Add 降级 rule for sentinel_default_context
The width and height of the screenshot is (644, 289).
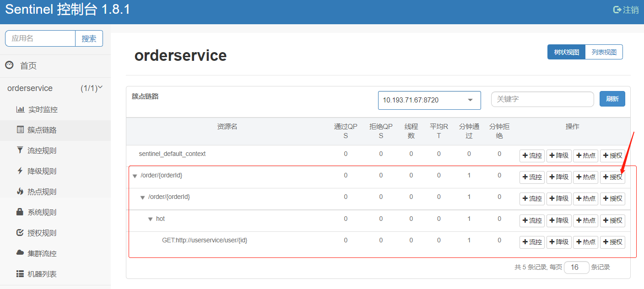[x=559, y=155]
